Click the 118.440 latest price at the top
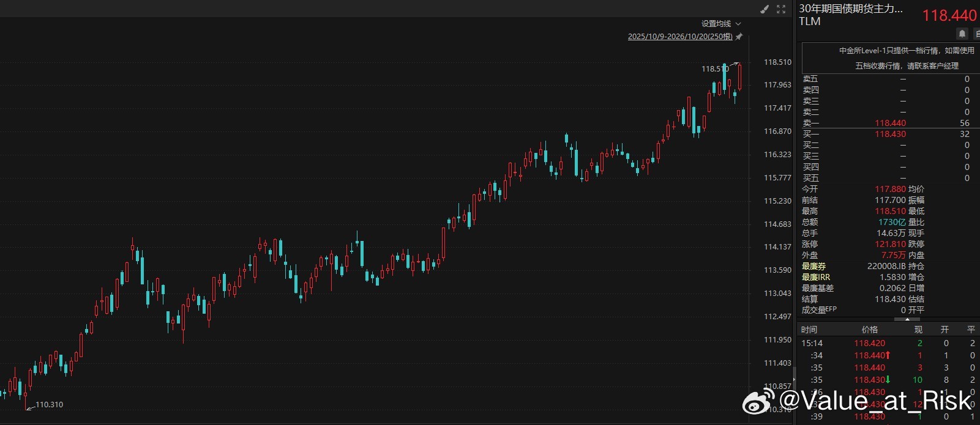Image resolution: width=980 pixels, height=425 pixels. (x=949, y=15)
